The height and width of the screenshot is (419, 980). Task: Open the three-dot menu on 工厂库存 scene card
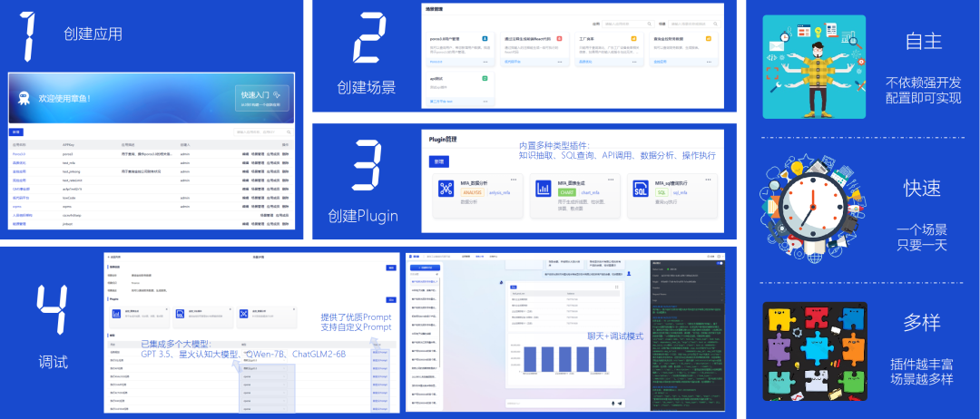pyautogui.click(x=634, y=62)
